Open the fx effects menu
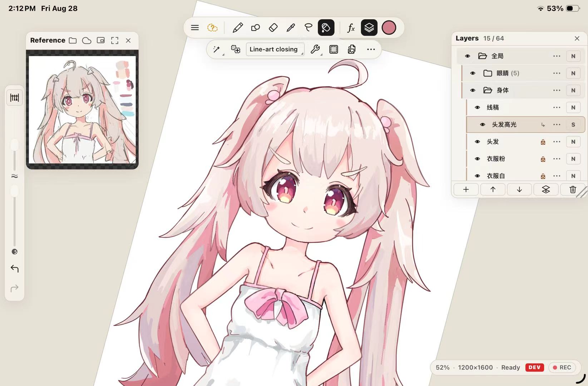 (351, 28)
